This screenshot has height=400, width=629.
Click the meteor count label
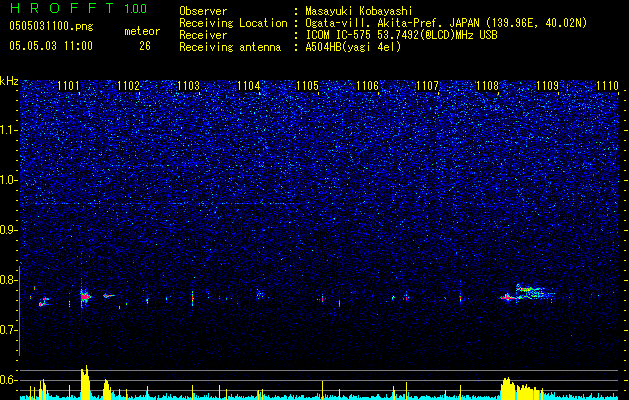[x=142, y=31]
